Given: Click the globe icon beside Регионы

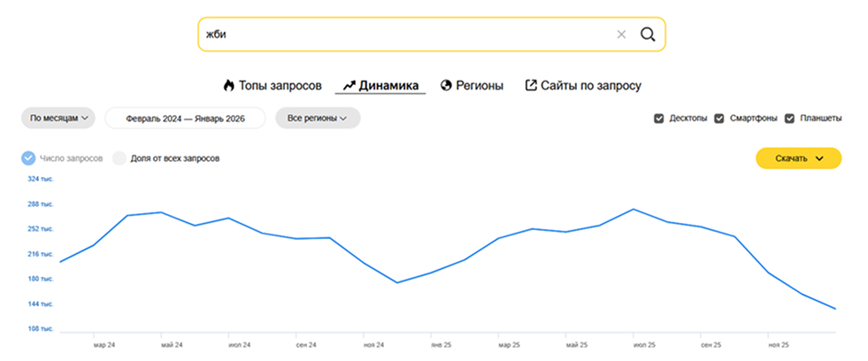Looking at the screenshot, I should click(x=446, y=86).
